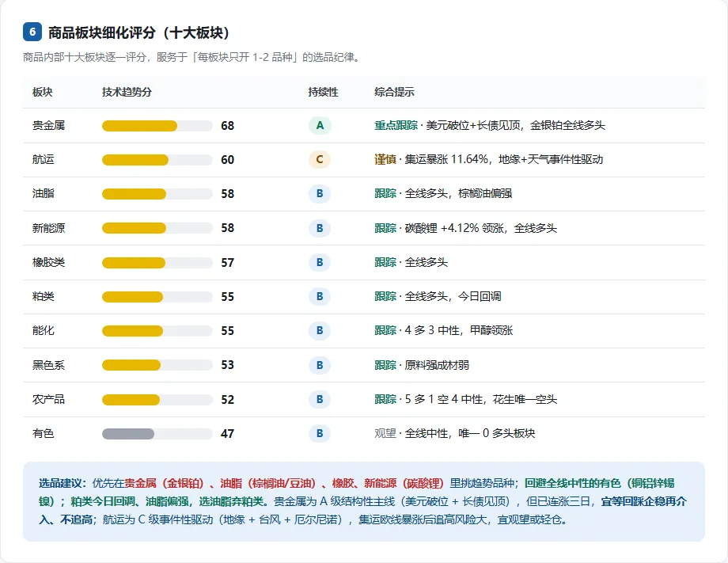Click the 谨慎 label in 航运 row
This screenshot has height=563, width=728.
point(385,159)
